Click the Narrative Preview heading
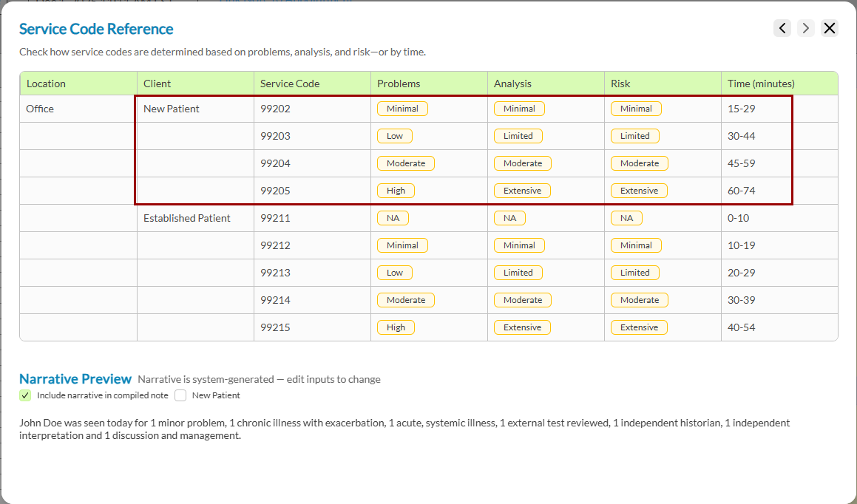 75,379
